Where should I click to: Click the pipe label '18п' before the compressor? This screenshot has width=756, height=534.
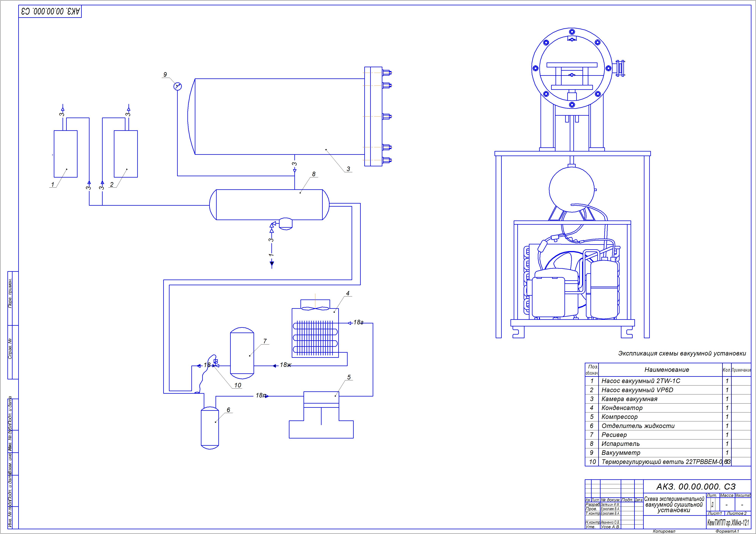tap(261, 396)
